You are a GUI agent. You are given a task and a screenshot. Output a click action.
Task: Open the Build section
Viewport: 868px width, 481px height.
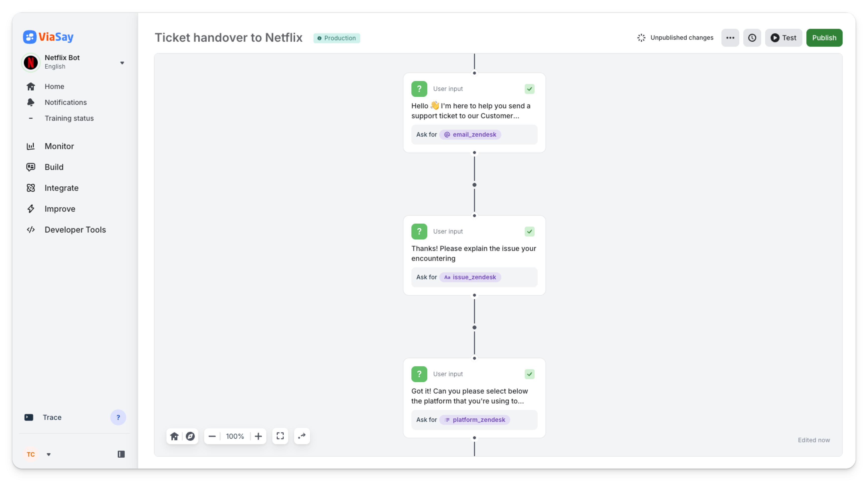54,167
